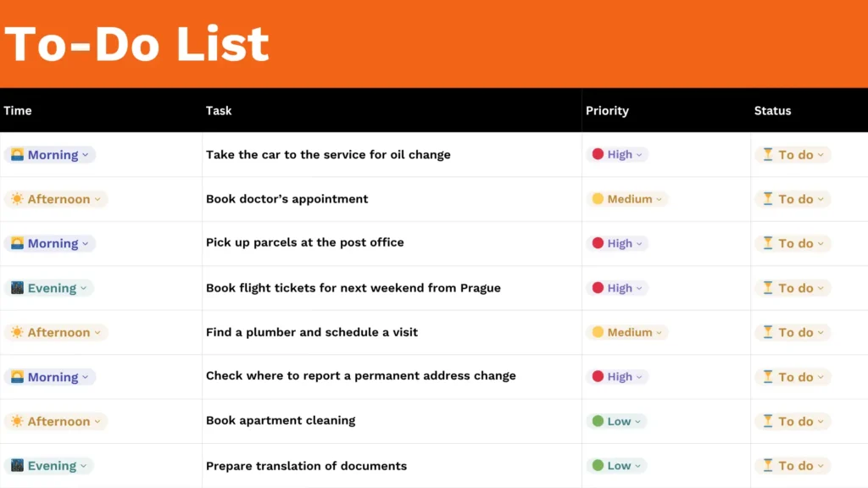868x488 pixels.
Task: Click the Time column header
Action: (18, 110)
